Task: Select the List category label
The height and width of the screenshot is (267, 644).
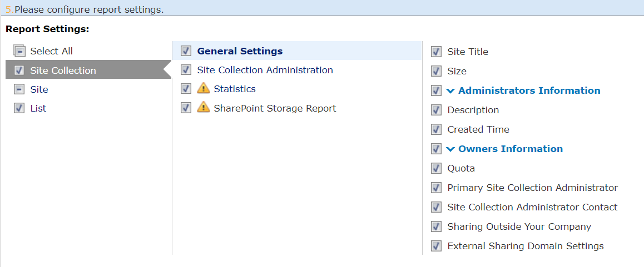Action: 38,108
